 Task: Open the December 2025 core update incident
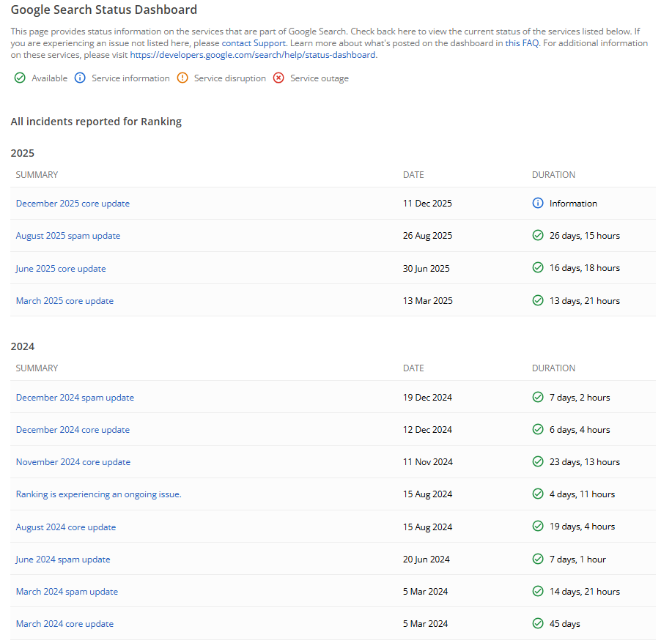click(72, 203)
